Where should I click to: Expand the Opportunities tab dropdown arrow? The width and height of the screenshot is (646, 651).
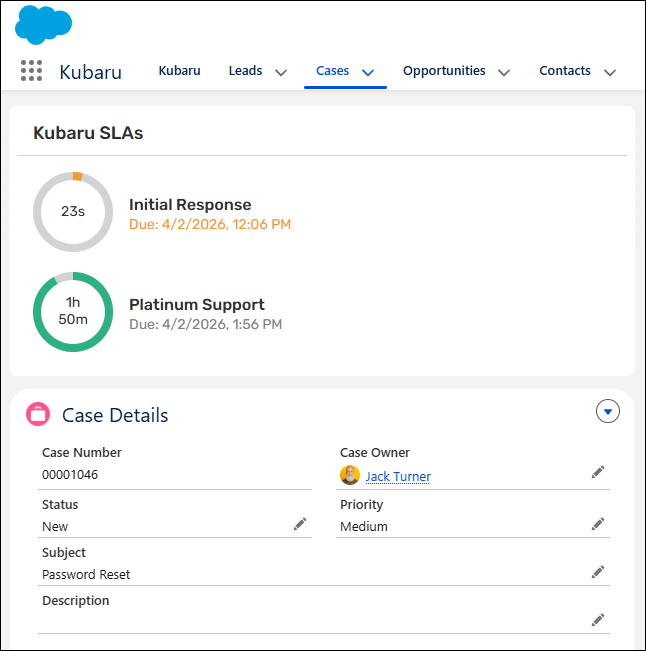(x=504, y=72)
